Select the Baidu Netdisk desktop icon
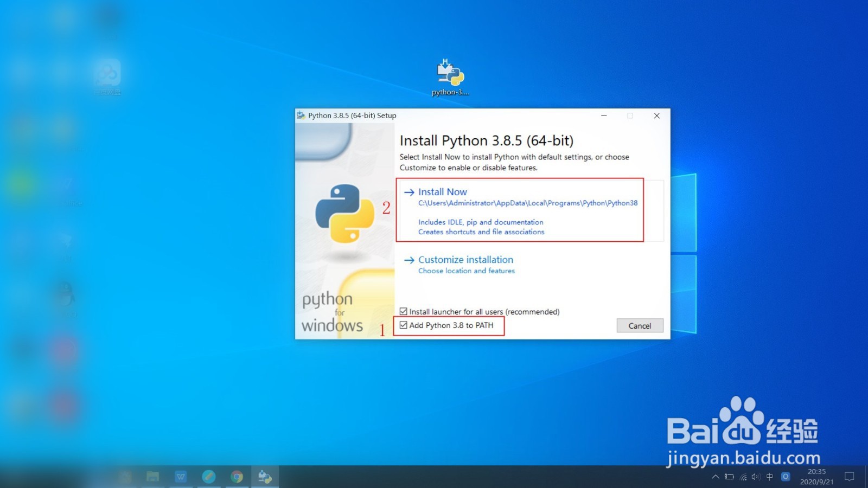This screenshot has height=488, width=868. (x=107, y=78)
